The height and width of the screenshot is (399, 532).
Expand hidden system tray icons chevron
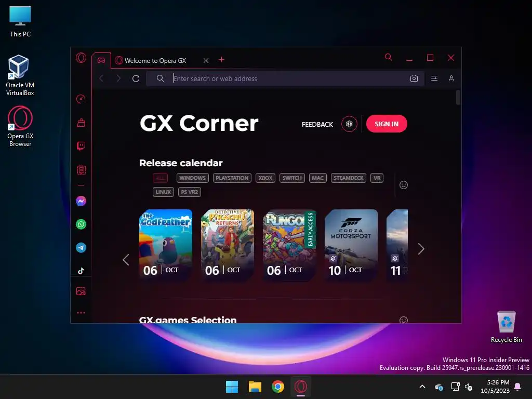click(422, 387)
